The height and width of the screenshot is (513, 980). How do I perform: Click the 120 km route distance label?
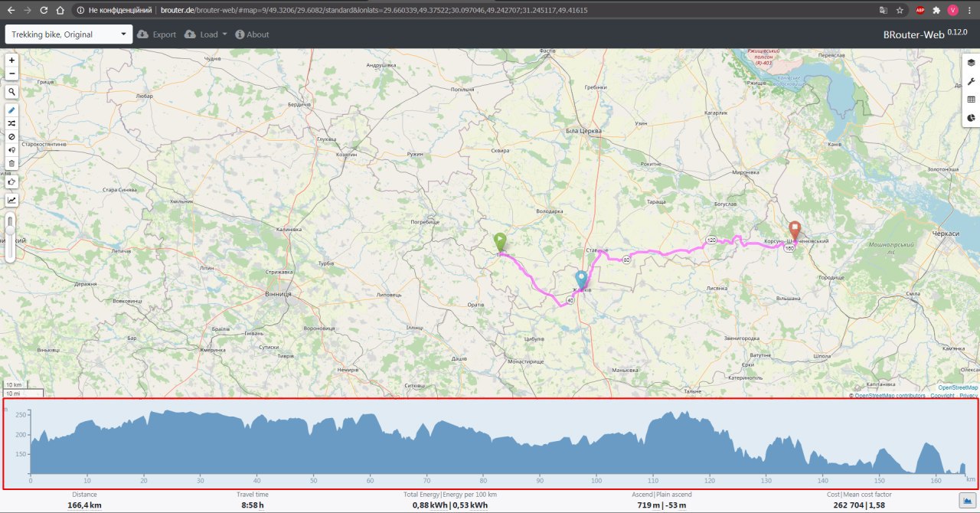[x=711, y=240]
